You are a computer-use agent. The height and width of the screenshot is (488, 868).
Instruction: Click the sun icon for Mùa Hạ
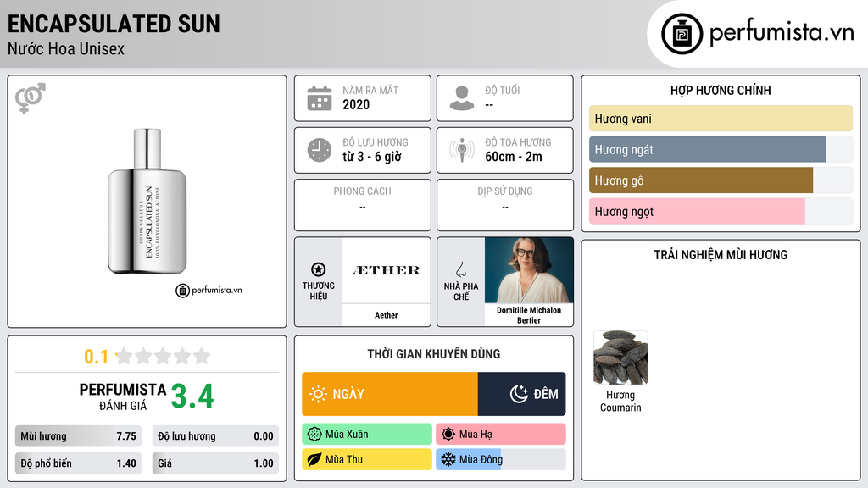(x=448, y=435)
